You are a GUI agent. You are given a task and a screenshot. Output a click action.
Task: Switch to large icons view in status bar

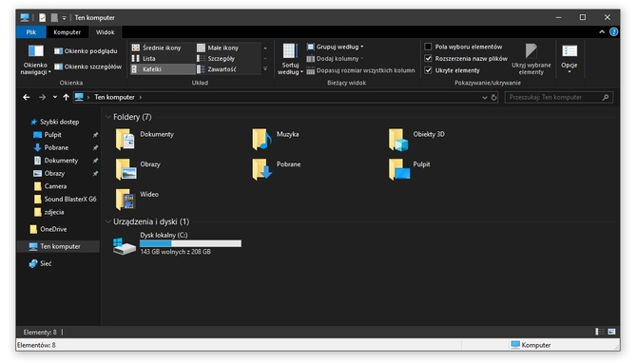pyautogui.click(x=611, y=332)
